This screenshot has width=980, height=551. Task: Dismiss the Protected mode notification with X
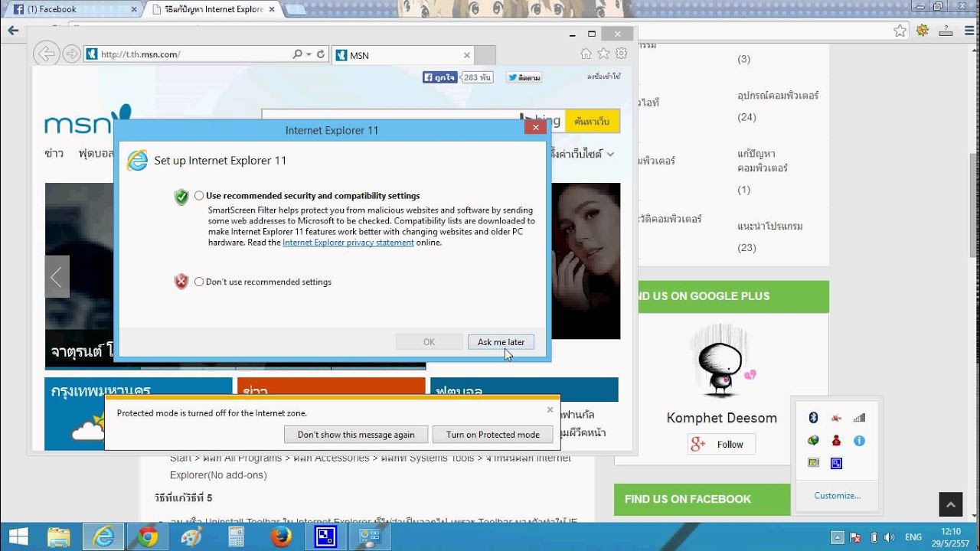click(x=550, y=409)
